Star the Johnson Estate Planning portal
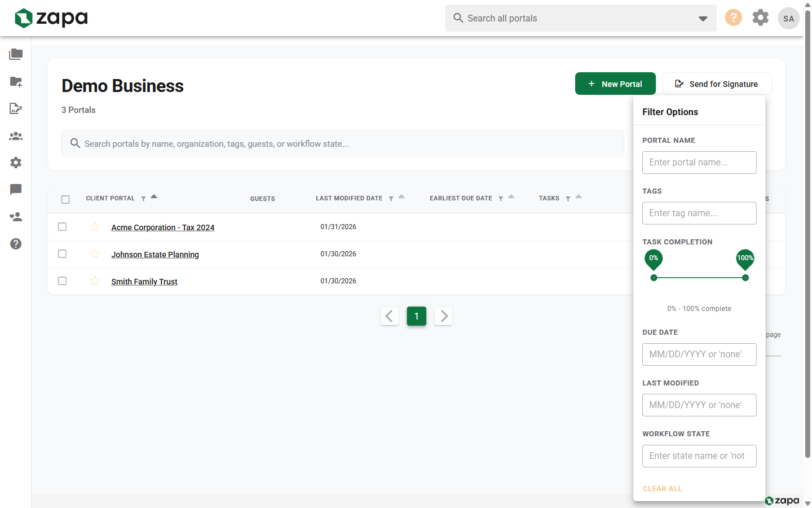 [x=95, y=254]
